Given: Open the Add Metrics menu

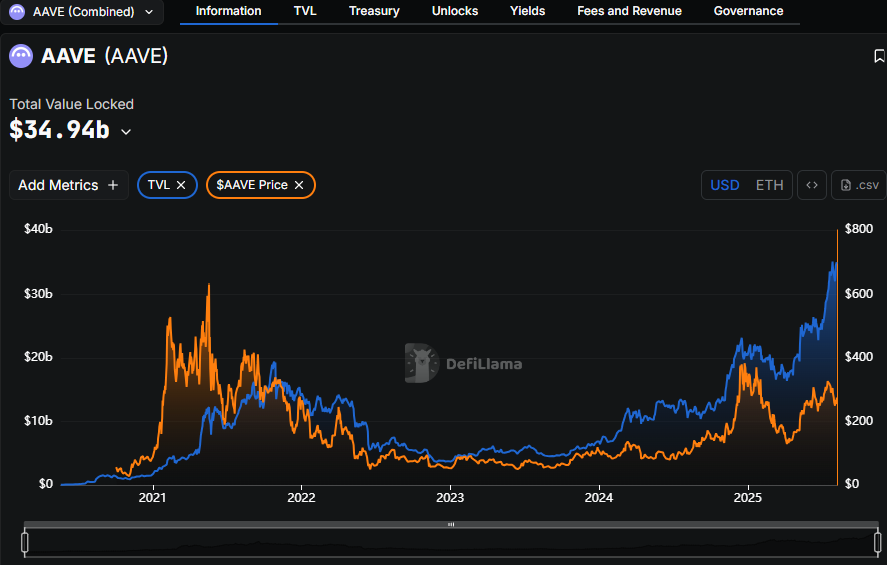Looking at the screenshot, I should click(68, 185).
